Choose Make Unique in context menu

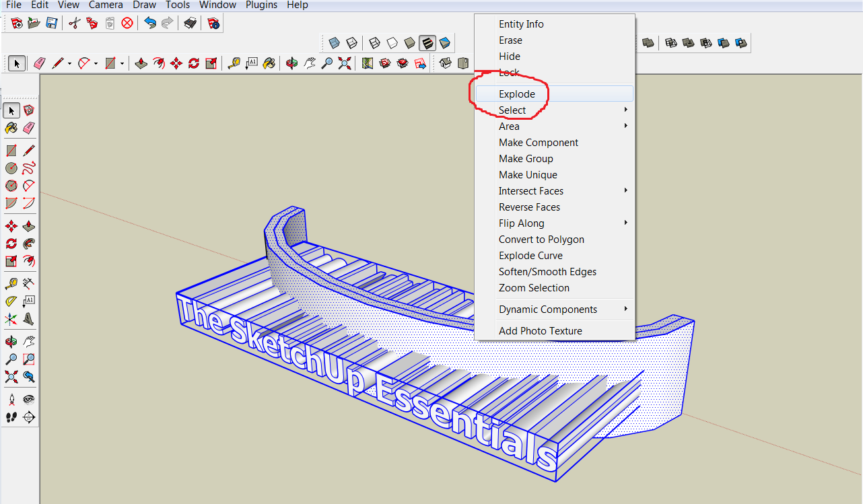[554, 175]
